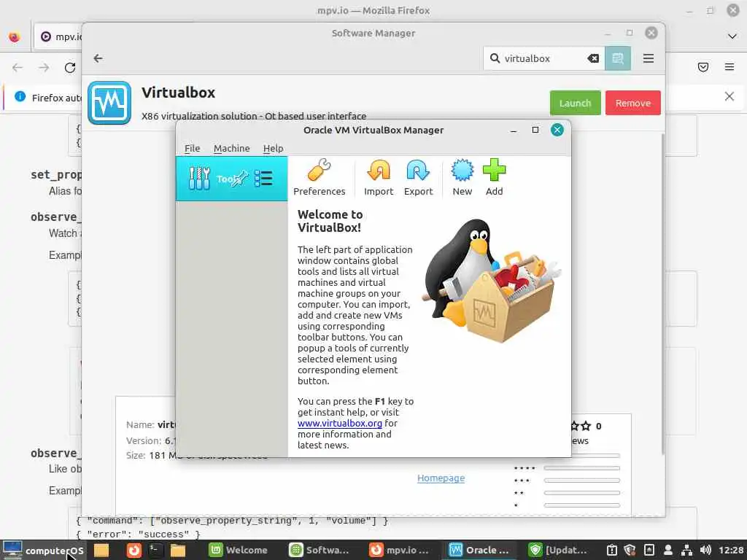Click Firefox forward navigation arrow
The width and height of the screenshot is (747, 560).
tap(44, 68)
